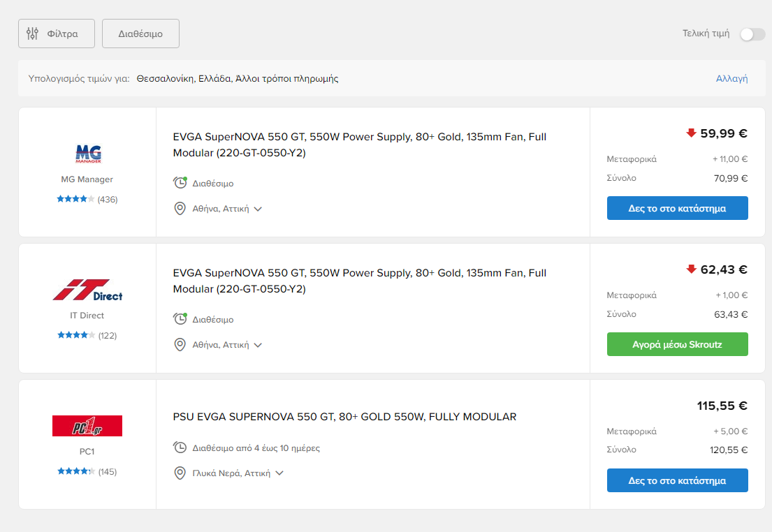Expand Αθήνα, Αττική location for MG Manager
772x532 pixels.
(x=227, y=209)
